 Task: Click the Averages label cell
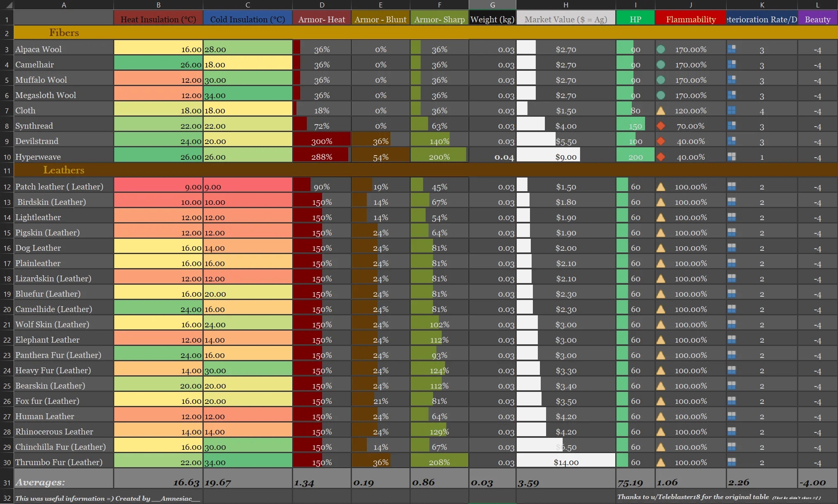(41, 482)
